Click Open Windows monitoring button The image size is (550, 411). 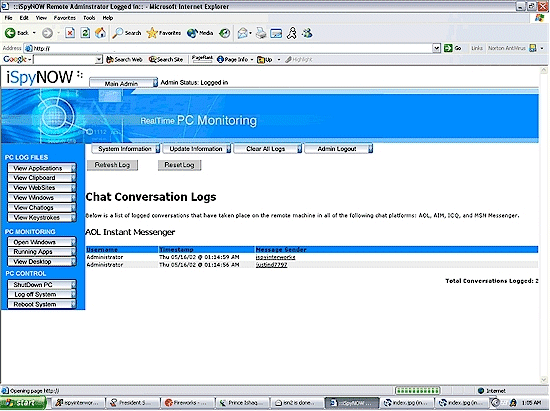[41, 242]
